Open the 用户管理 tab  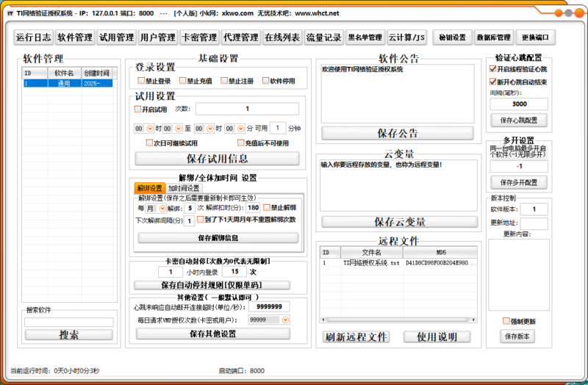click(158, 37)
